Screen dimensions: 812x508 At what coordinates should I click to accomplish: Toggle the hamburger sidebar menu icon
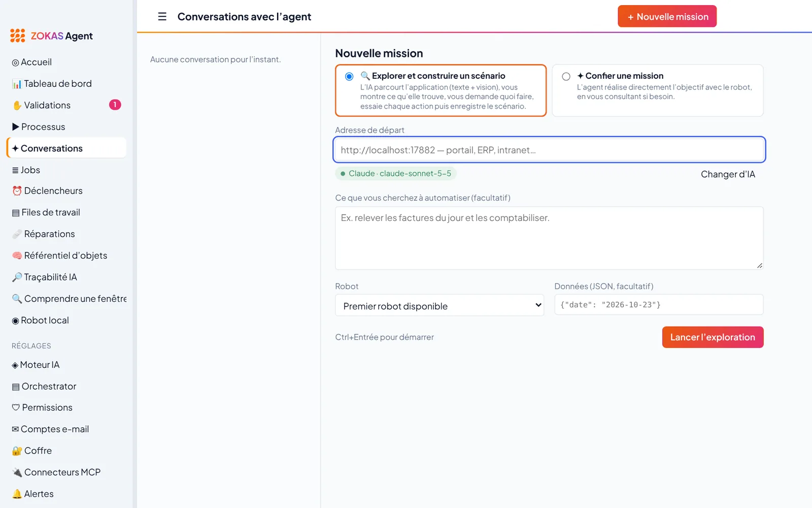click(x=162, y=17)
